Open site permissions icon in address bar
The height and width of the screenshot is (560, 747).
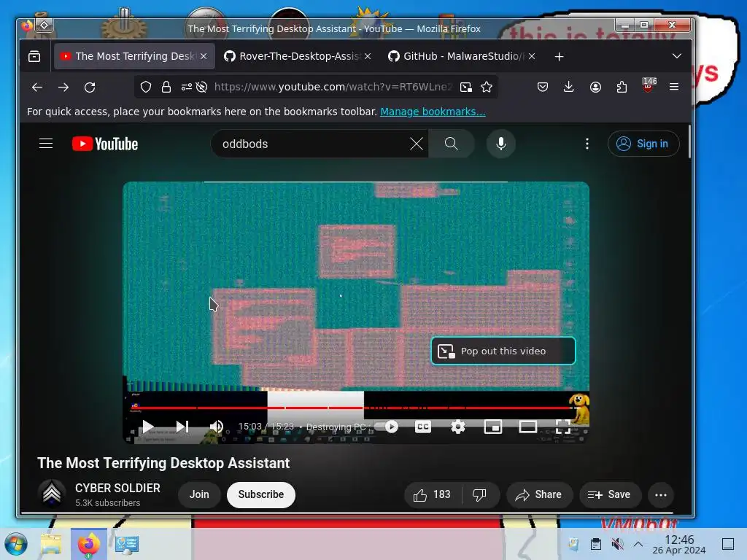point(186,87)
